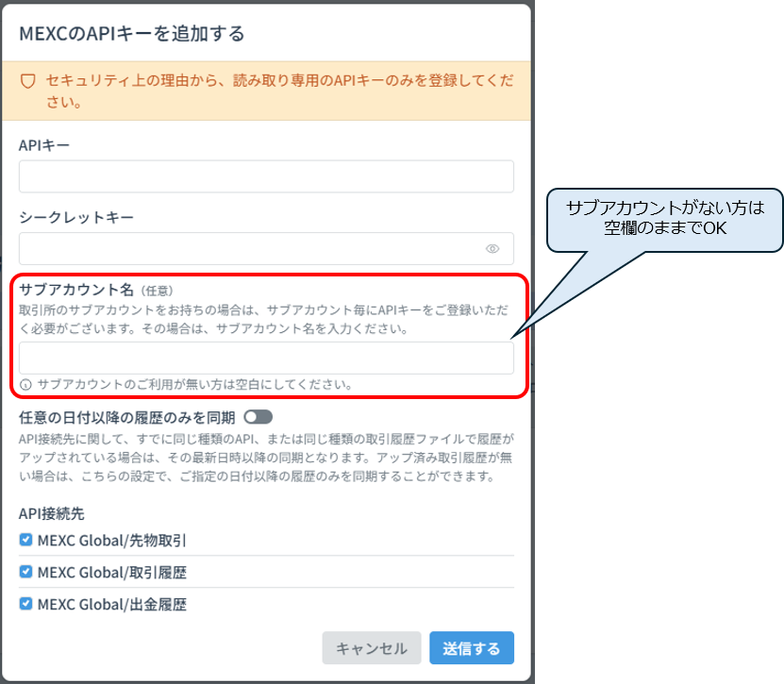Click the セキュリティ上の理由から warning text
Screen dimensions: 784x684
[280, 91]
